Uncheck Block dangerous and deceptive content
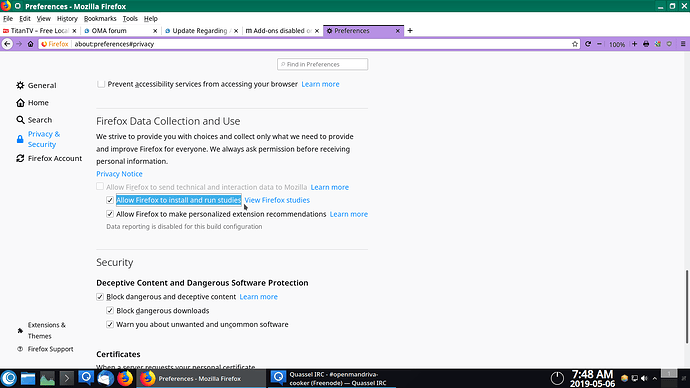 pos(100,297)
